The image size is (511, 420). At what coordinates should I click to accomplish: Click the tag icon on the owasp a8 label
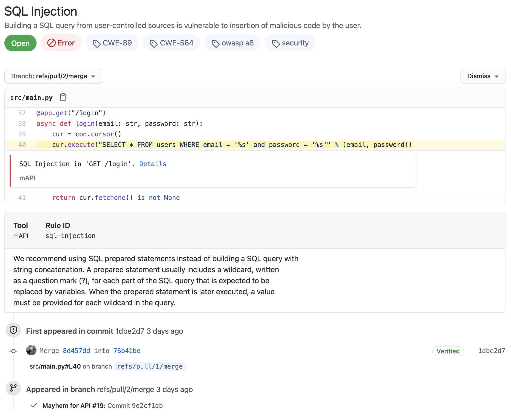(215, 43)
